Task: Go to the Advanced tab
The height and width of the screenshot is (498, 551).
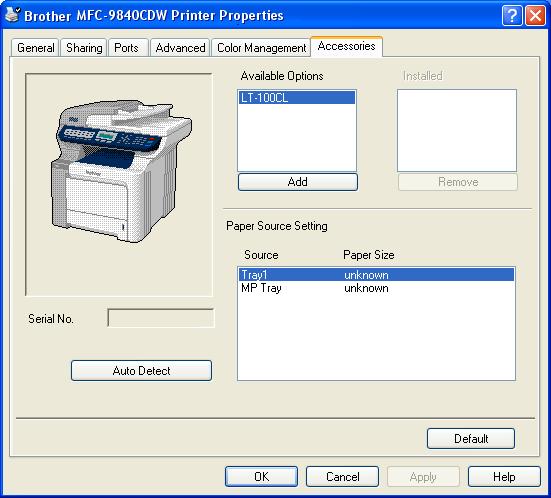Action: pyautogui.click(x=180, y=48)
